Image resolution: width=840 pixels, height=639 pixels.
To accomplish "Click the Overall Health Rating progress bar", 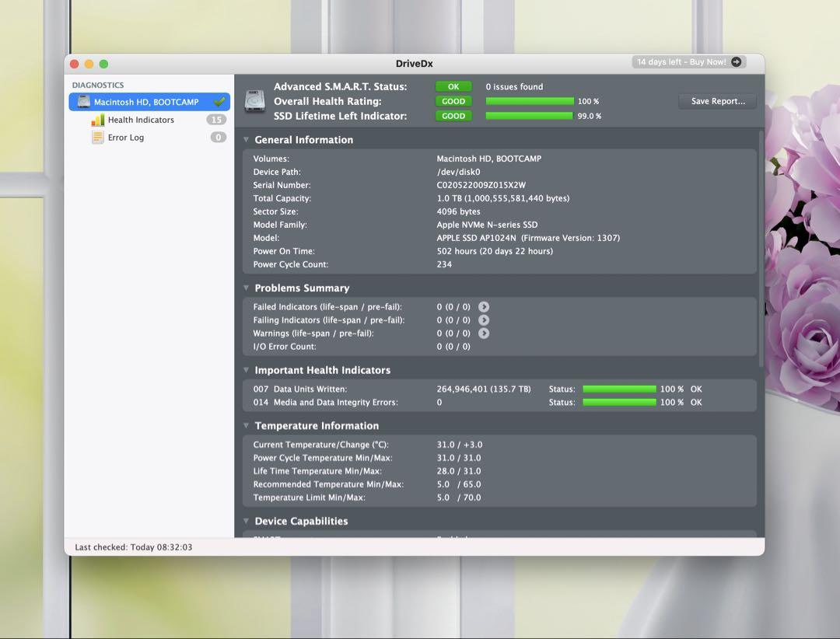I will coord(530,101).
